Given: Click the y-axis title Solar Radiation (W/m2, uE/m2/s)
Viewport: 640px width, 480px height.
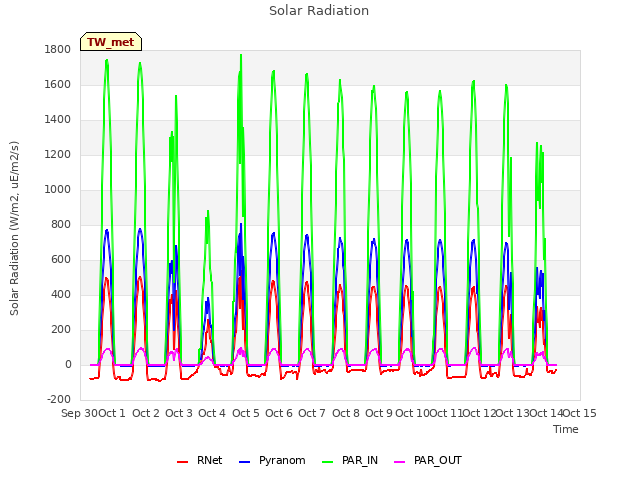Looking at the screenshot, I should coord(14,228).
